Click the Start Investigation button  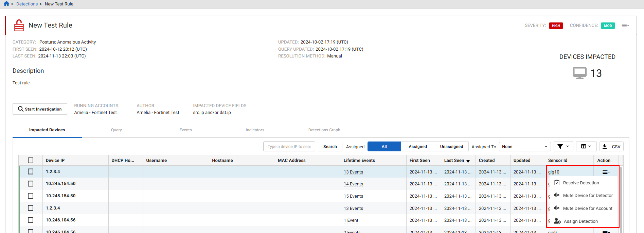[40, 109]
